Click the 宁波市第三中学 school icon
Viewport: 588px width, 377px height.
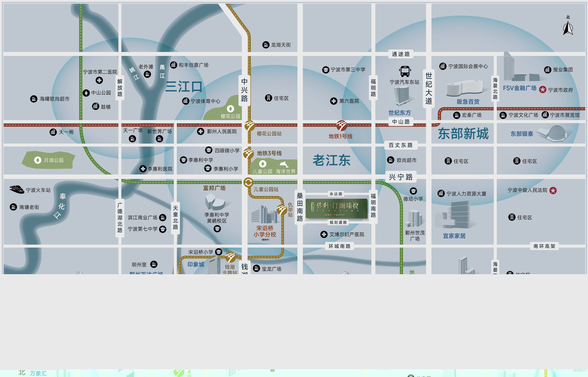[325, 70]
